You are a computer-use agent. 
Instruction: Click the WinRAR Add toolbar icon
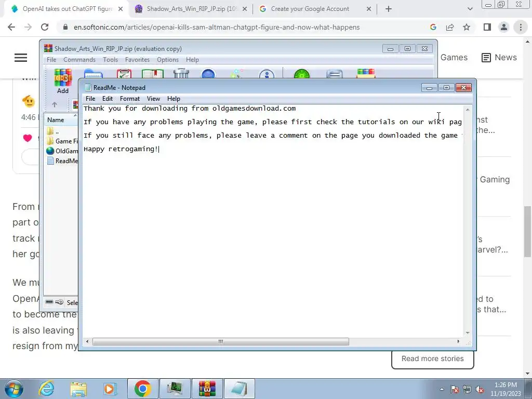63,82
